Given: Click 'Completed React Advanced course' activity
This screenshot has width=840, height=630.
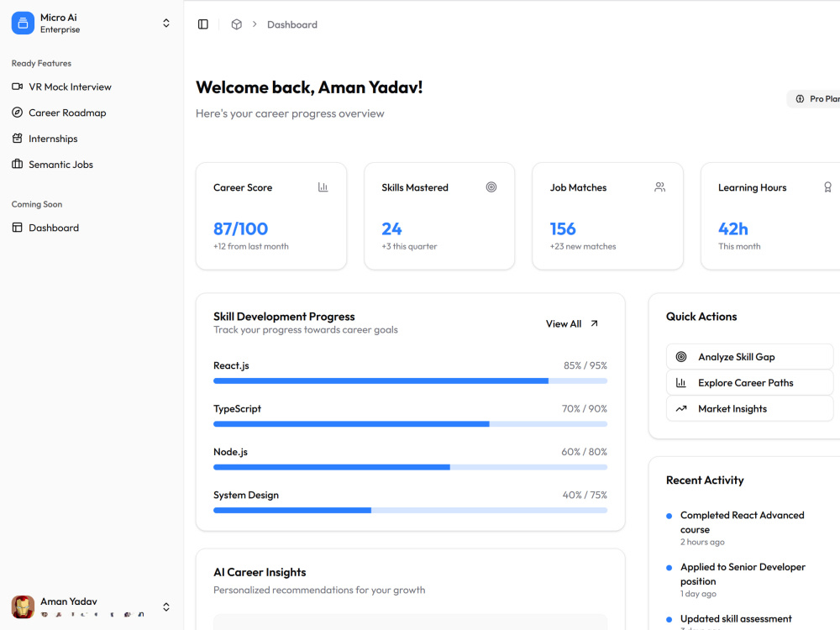Looking at the screenshot, I should (x=742, y=522).
